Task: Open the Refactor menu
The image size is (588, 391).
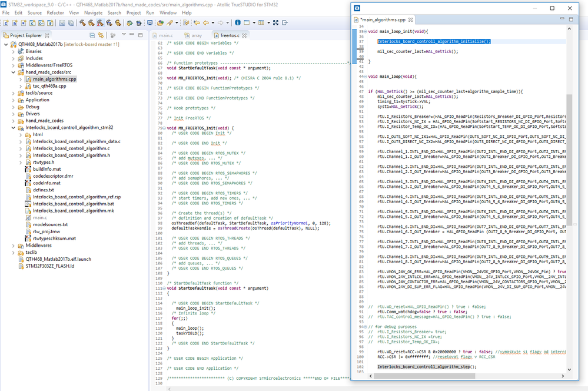Action: click(55, 13)
